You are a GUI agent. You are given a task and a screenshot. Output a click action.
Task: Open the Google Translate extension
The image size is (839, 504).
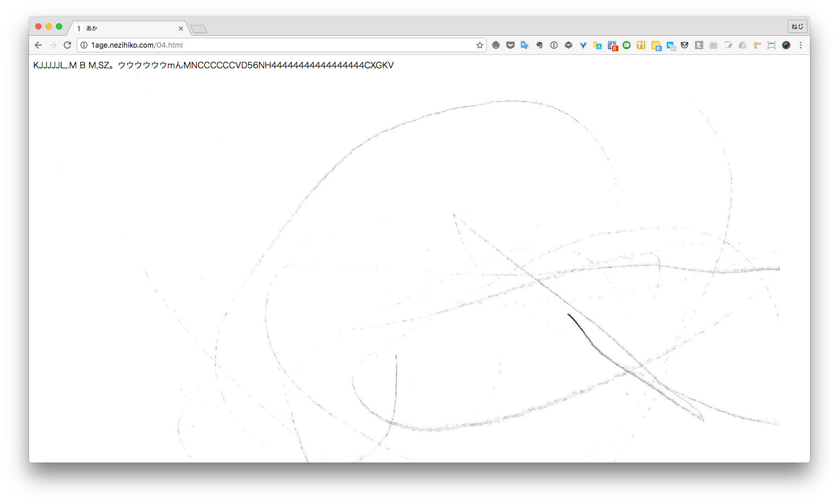tap(525, 45)
